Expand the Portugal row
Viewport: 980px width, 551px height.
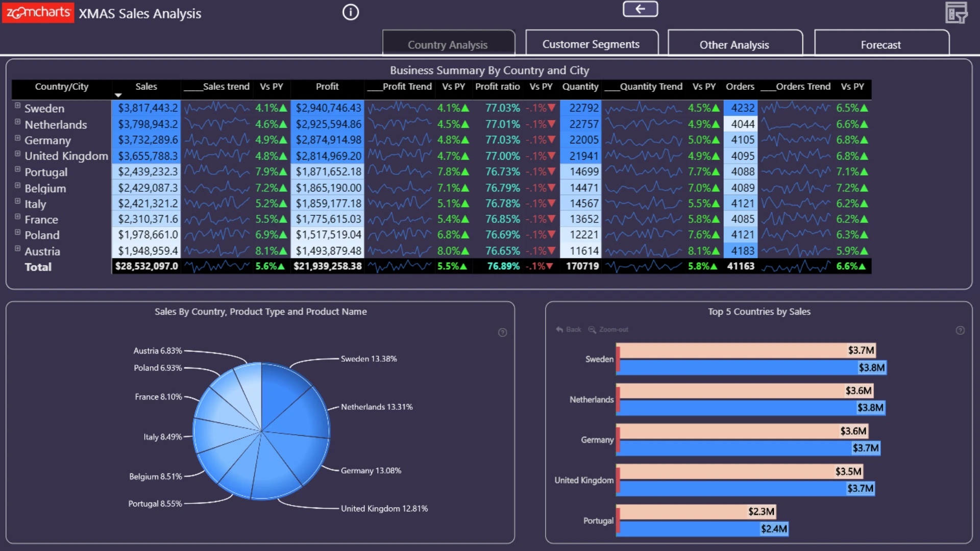tap(17, 169)
